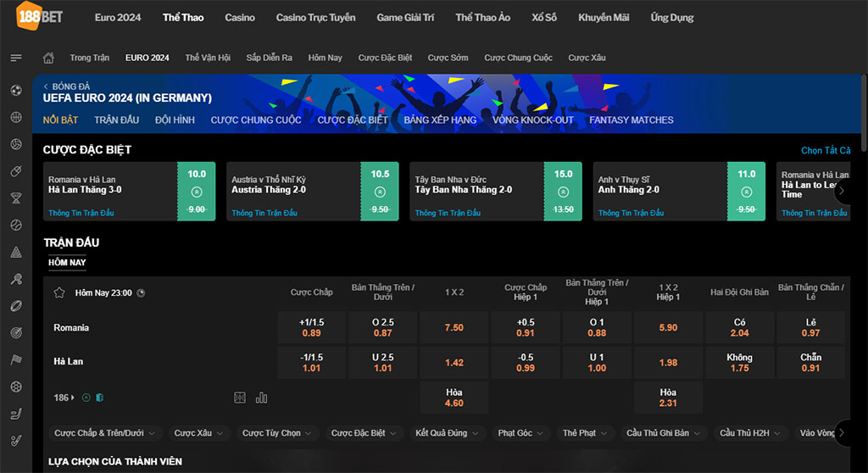Open the hamburger sidebar menu
Image resolution: width=868 pixels, height=473 pixels.
16,58
